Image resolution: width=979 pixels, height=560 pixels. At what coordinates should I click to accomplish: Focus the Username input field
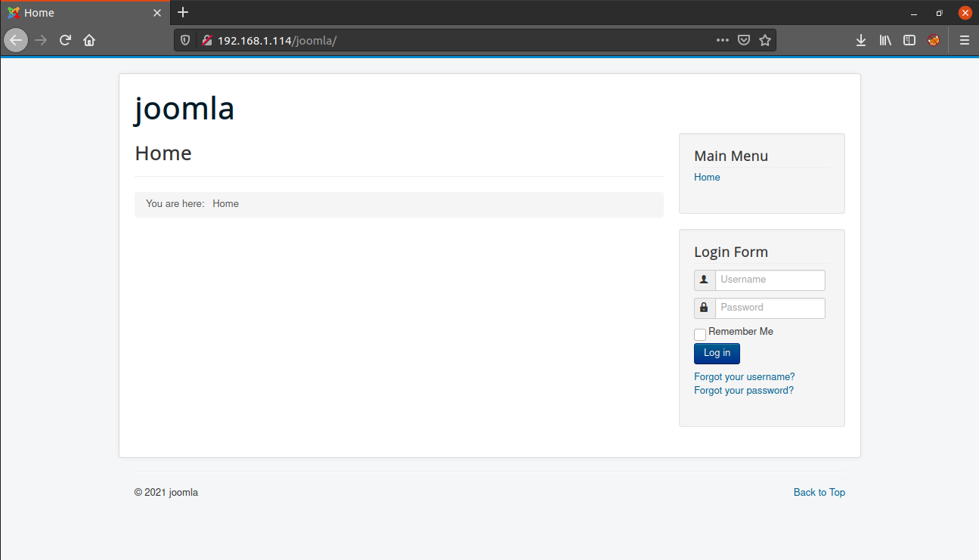pos(770,280)
